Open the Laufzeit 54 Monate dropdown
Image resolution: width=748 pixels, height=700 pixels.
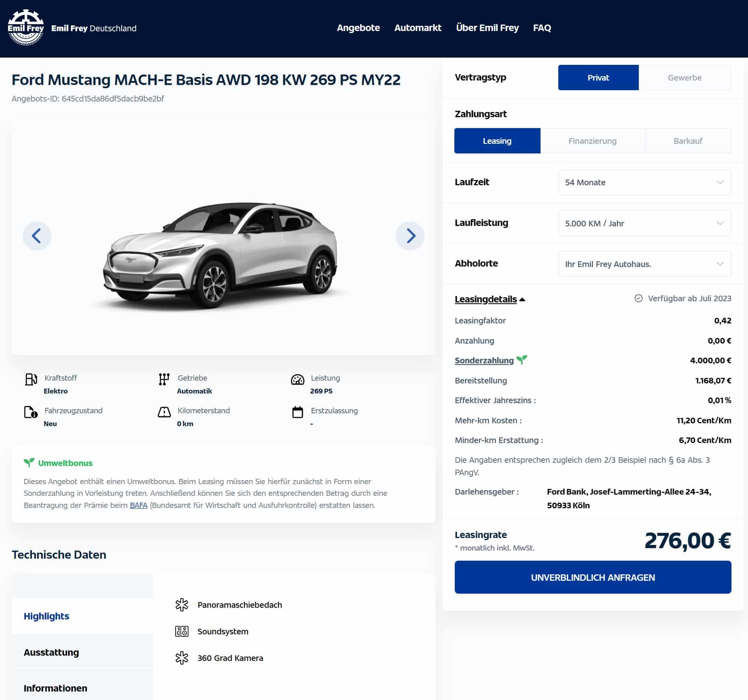pos(645,182)
